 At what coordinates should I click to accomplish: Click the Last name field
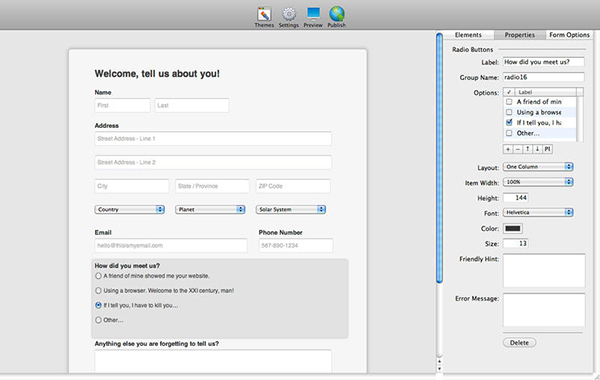(192, 105)
